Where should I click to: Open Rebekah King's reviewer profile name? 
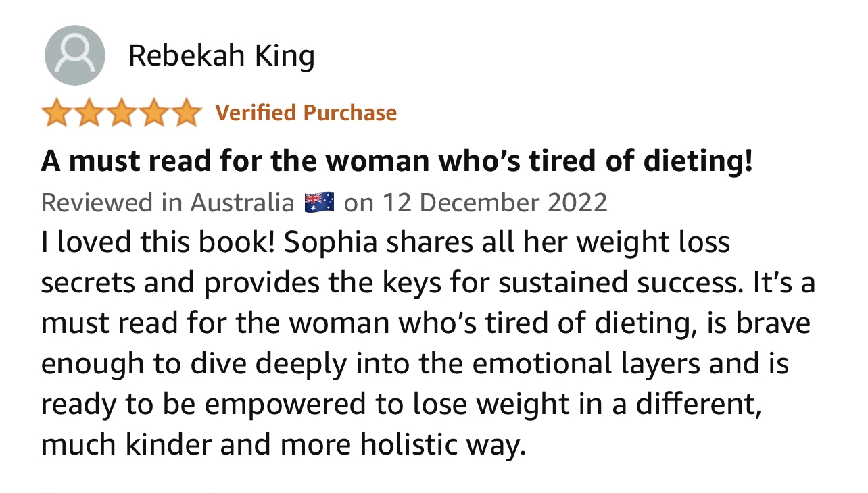(x=221, y=56)
